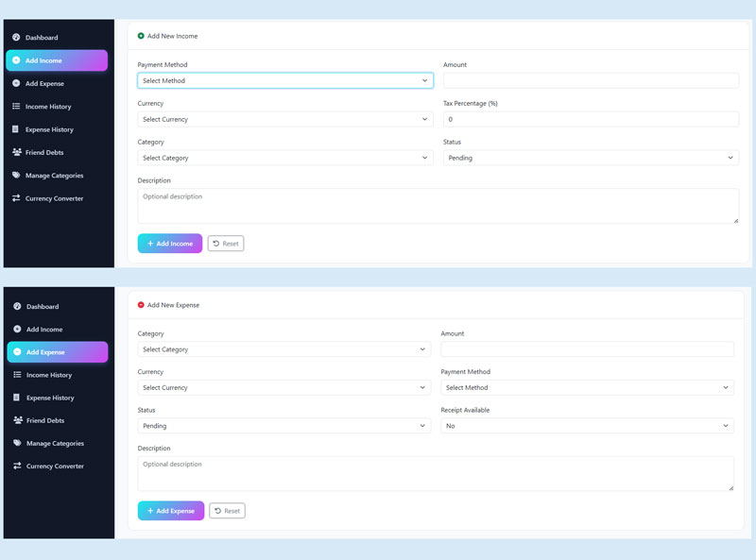Click Dashboard icon in the Add Income page sidebar
Screen dimensions: 756x560
click(16, 38)
